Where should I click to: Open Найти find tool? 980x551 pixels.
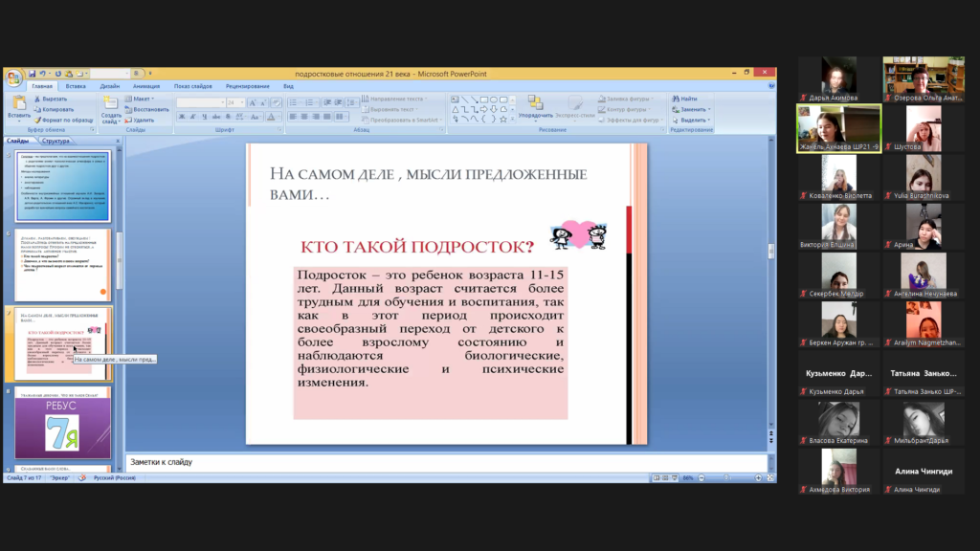coord(684,99)
